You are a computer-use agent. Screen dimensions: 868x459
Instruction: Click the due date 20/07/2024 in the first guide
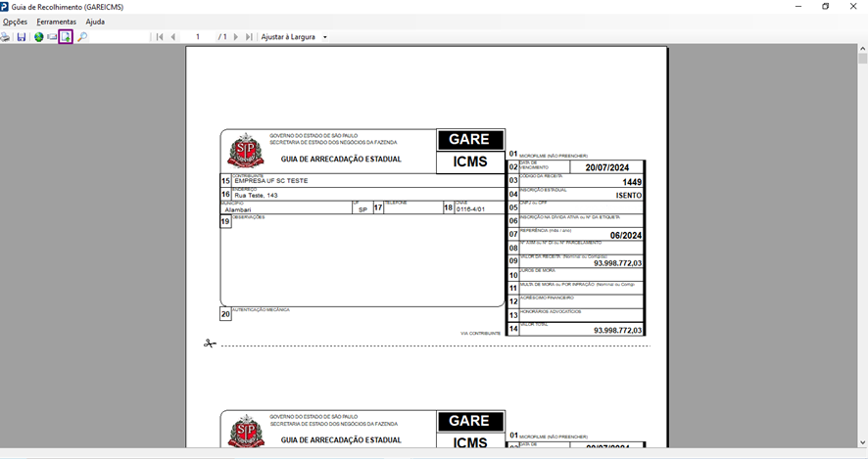coord(607,167)
